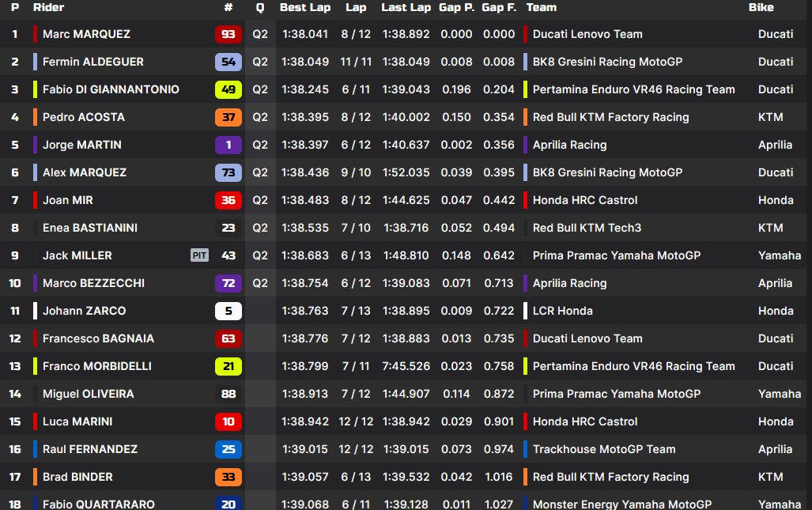Click best lap time 1:38.041
Image resolution: width=812 pixels, height=510 pixels.
[x=305, y=34]
